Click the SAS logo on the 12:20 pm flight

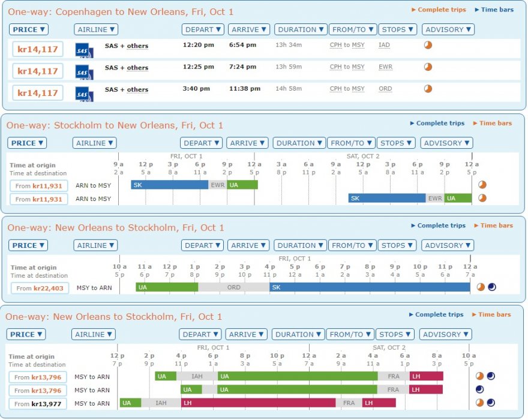[x=84, y=50]
